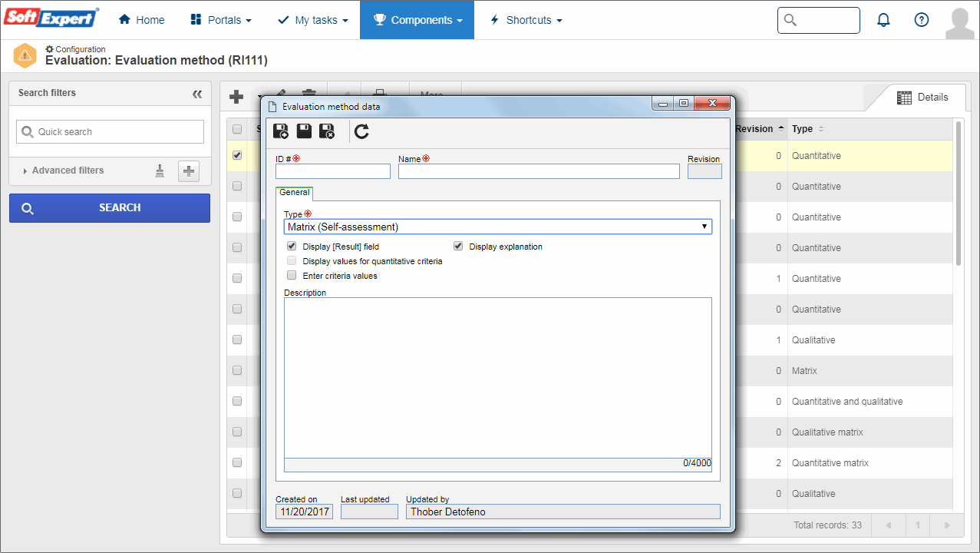Screen dimensions: 980x553
Task: Click Updated by Thober Detofeno field
Action: click(x=563, y=512)
